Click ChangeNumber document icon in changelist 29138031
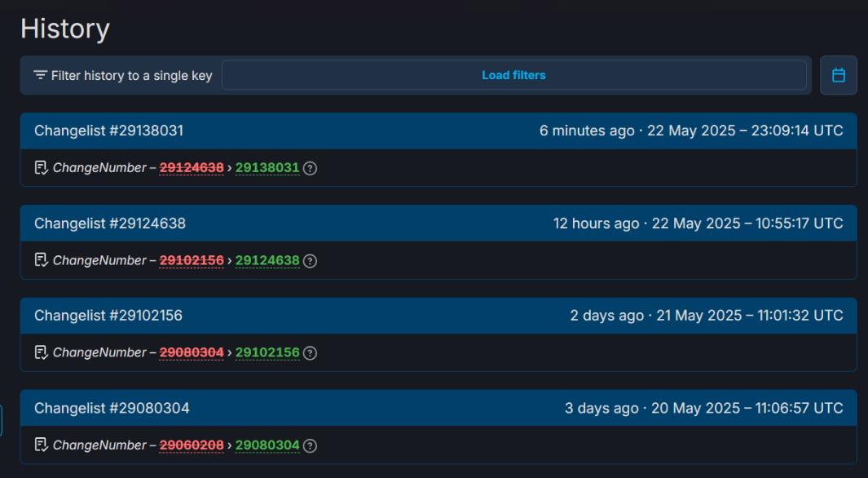This screenshot has height=478, width=868. point(42,168)
